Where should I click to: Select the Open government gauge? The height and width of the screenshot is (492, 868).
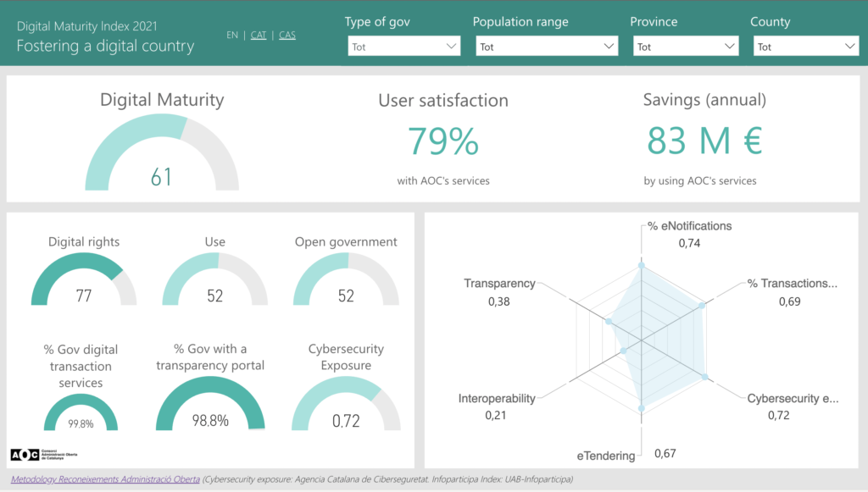pos(346,279)
